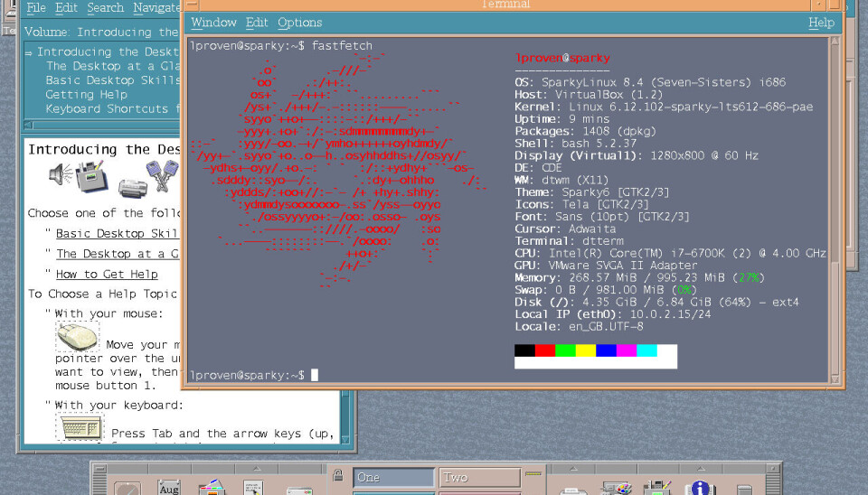Click 'lproven@sparky' header in fastfetch output
Viewport: 868px width, 495px height.
pos(562,58)
